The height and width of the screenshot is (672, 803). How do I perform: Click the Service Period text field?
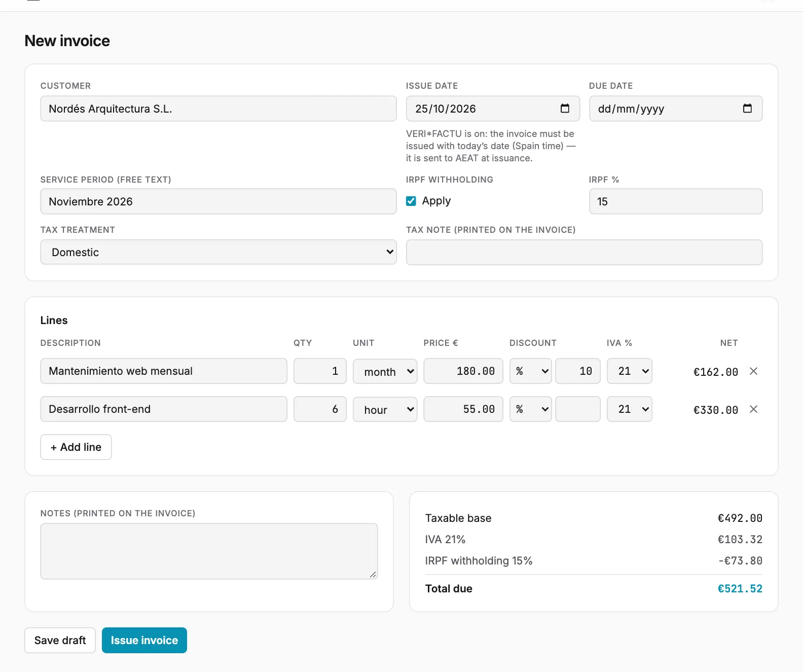point(218,201)
